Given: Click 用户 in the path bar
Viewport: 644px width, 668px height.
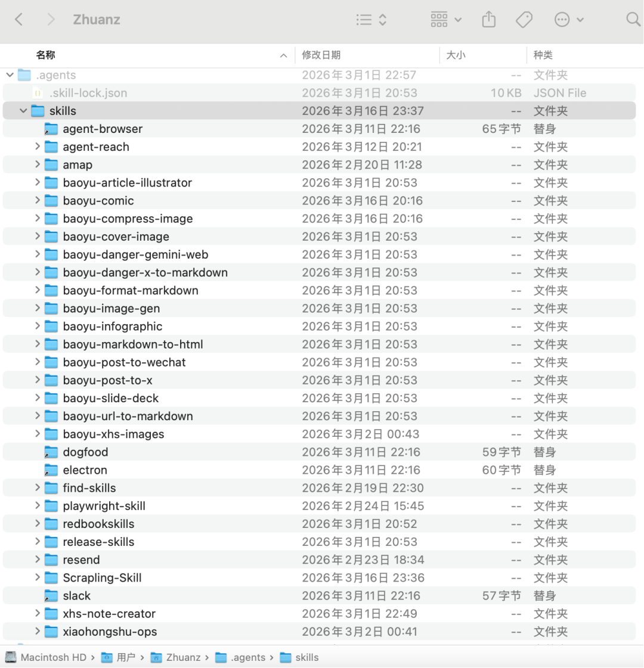Looking at the screenshot, I should 119,657.
